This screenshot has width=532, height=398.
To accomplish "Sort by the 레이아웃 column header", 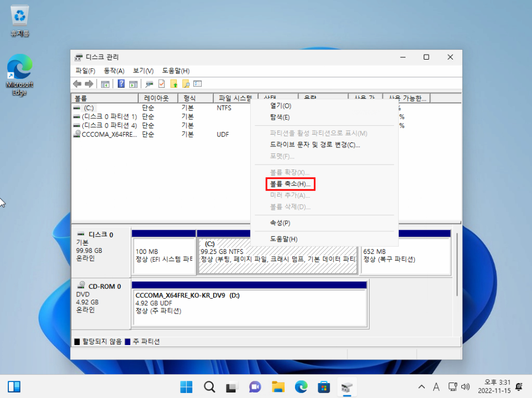I will point(156,98).
